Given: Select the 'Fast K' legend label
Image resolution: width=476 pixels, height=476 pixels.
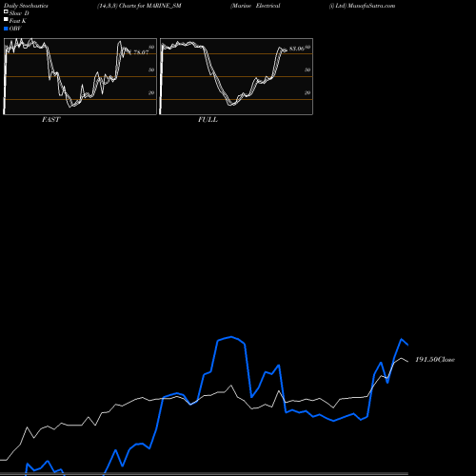Looking at the screenshot, I should [18, 21].
